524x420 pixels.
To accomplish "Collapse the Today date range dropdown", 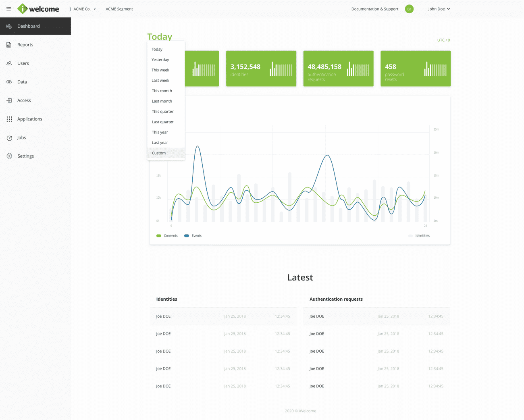I will pyautogui.click(x=160, y=37).
